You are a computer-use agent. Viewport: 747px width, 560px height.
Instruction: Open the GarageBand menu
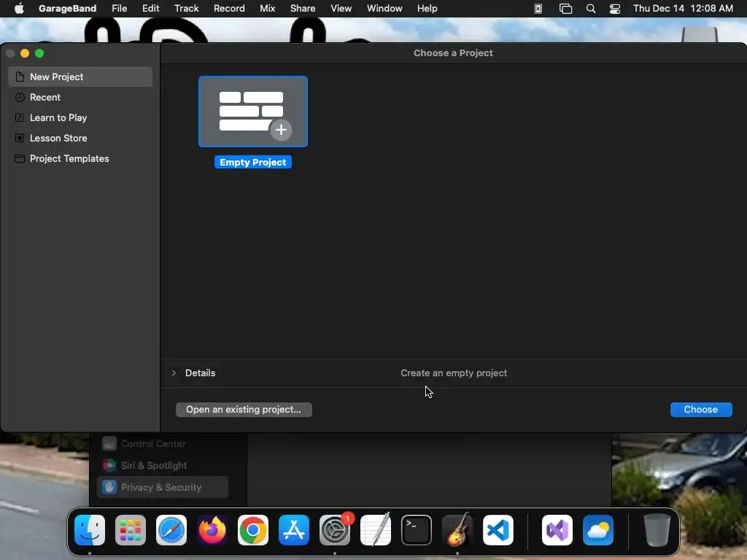click(x=67, y=9)
